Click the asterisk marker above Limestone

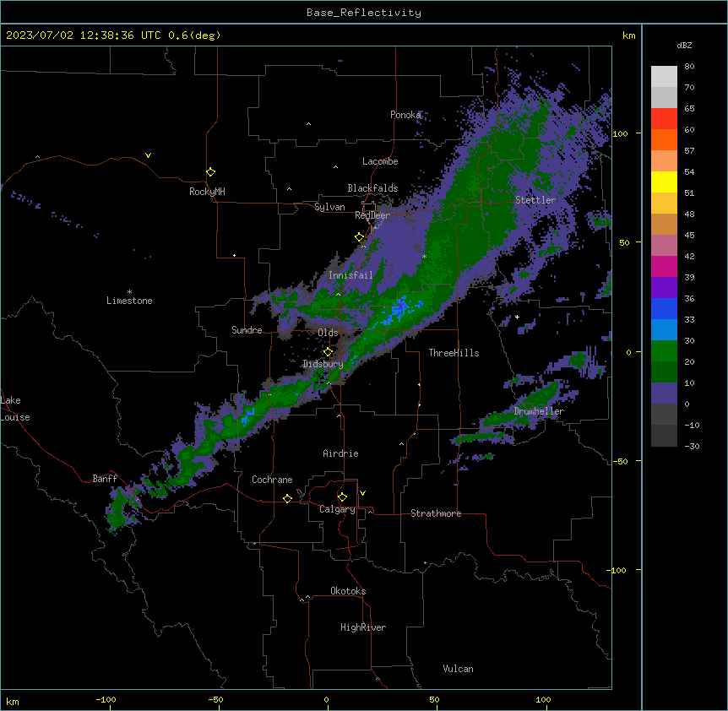pos(129,292)
